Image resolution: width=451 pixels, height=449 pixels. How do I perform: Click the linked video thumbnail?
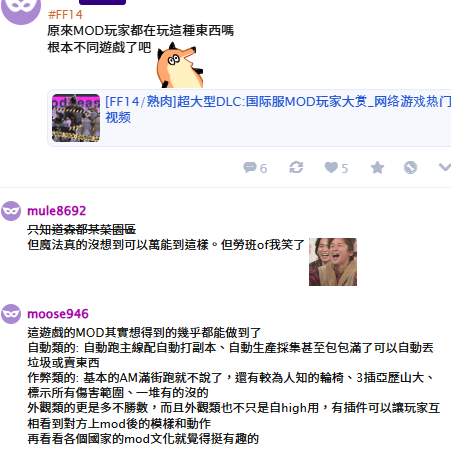(76, 118)
